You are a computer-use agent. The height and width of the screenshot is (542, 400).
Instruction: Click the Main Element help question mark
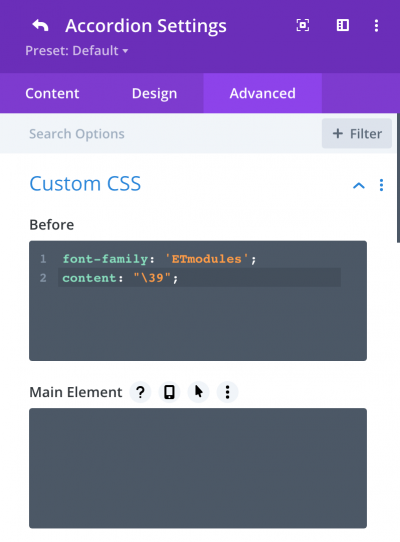click(x=140, y=392)
